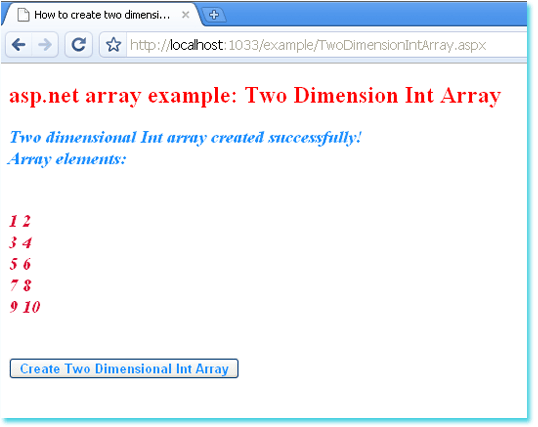The height and width of the screenshot is (427, 538).
Task: Reload the page with refresh icon
Action: [x=79, y=45]
